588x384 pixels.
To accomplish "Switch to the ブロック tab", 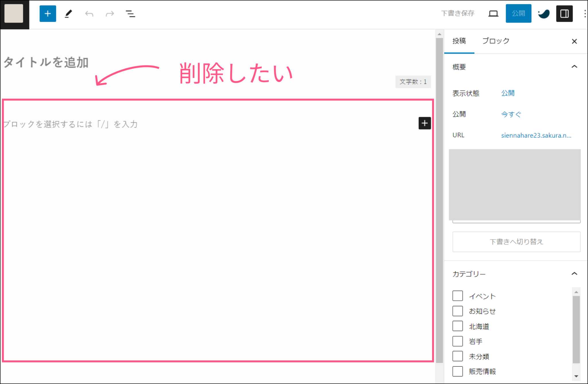I will [x=496, y=41].
